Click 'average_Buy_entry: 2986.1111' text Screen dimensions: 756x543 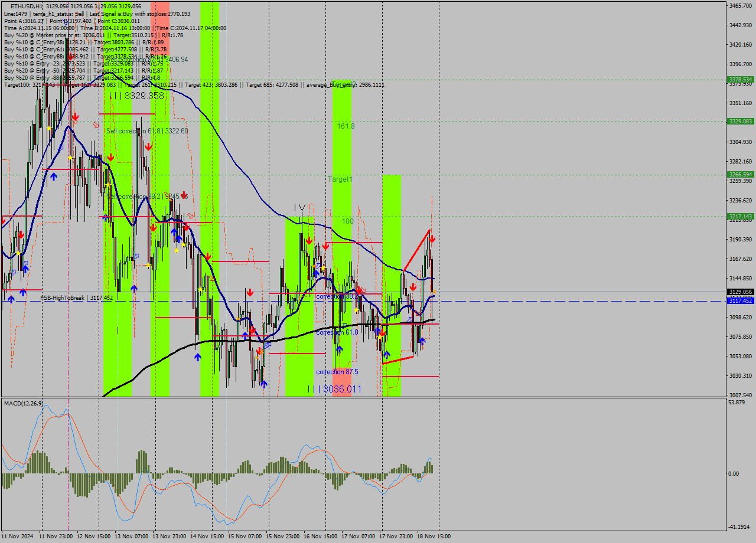347,84
